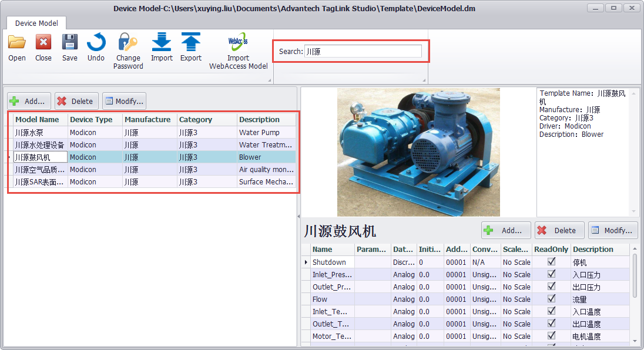This screenshot has width=644, height=350.
Task: Toggle ReadOnly checkbox for Shutdown tag
Action: point(551,262)
